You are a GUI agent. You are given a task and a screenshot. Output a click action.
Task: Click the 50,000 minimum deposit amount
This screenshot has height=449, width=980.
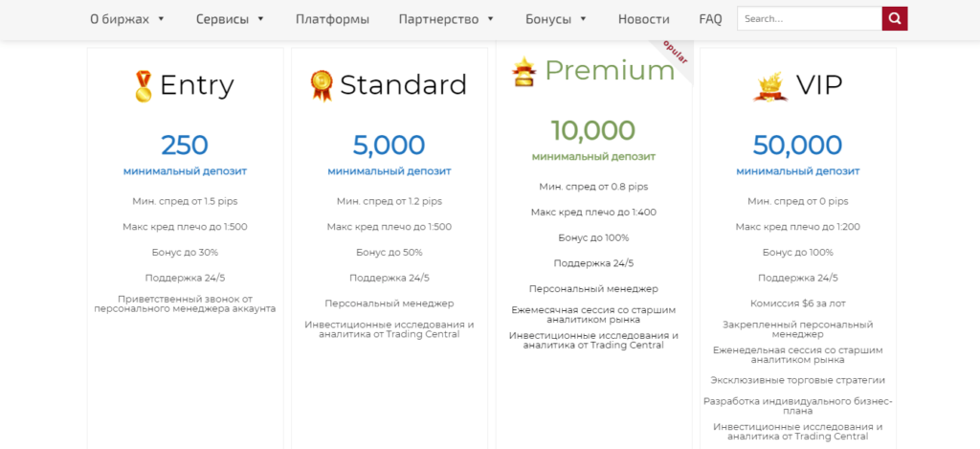click(797, 146)
